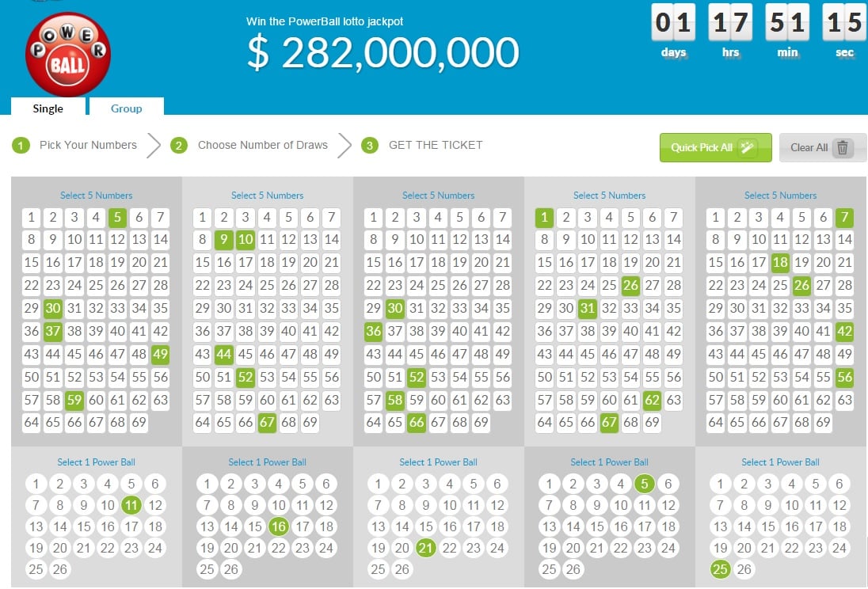Click the magic wand Quick Pick icon

click(x=748, y=147)
